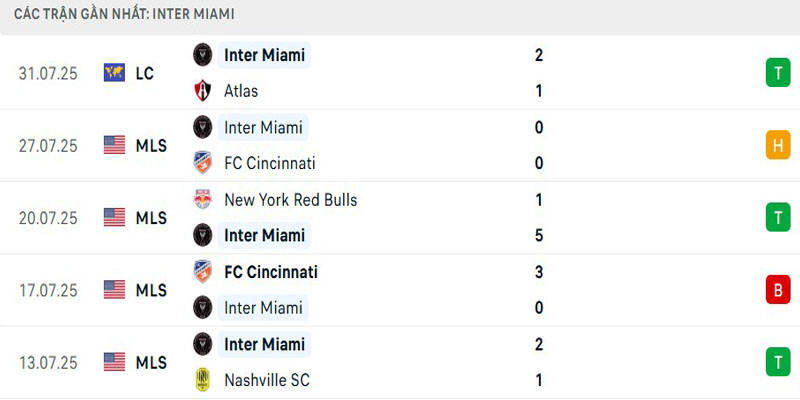
Task: Click the orange H draw badge
Action: (x=778, y=145)
